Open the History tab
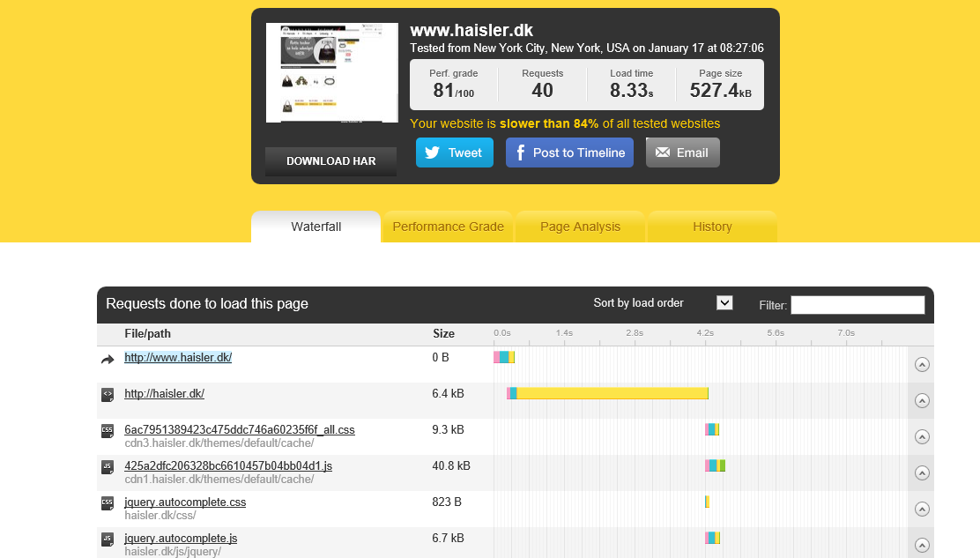This screenshot has height=558, width=980. coord(712,227)
